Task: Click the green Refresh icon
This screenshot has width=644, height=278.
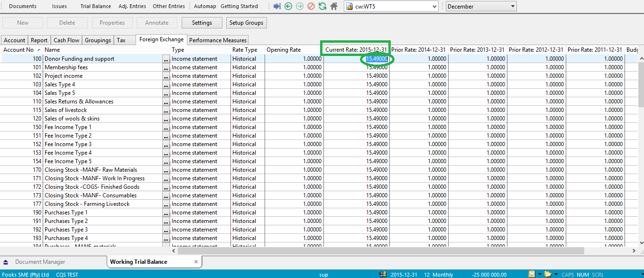Action: [x=322, y=6]
